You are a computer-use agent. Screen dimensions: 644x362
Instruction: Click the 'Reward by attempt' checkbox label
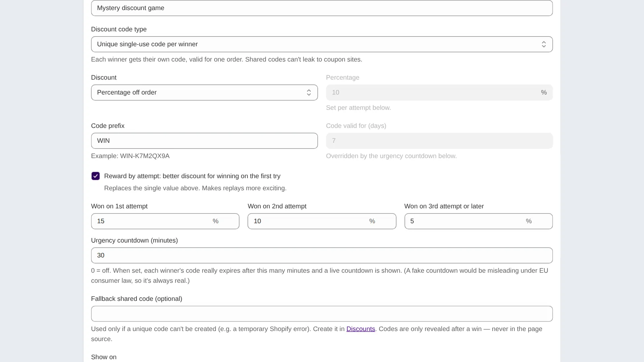tap(192, 176)
